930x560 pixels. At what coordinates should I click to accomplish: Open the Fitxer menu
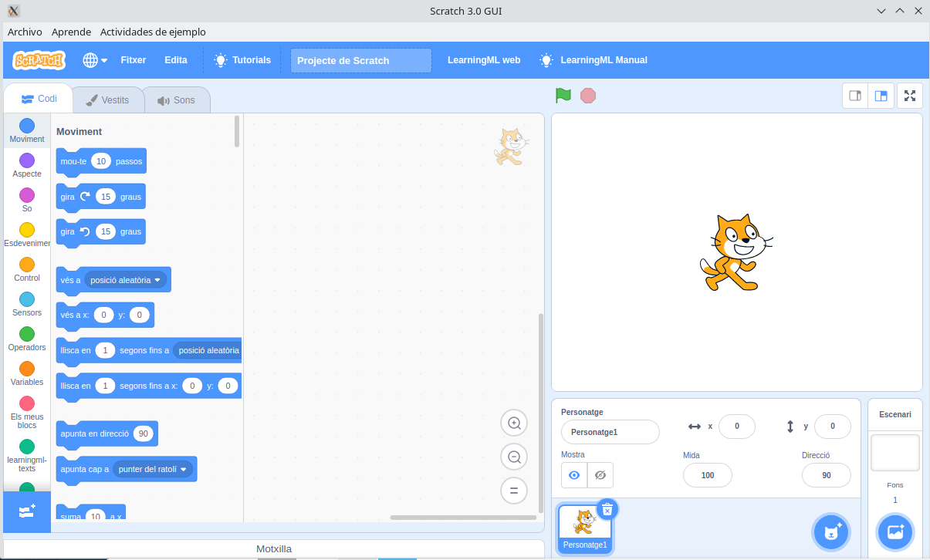click(x=134, y=60)
